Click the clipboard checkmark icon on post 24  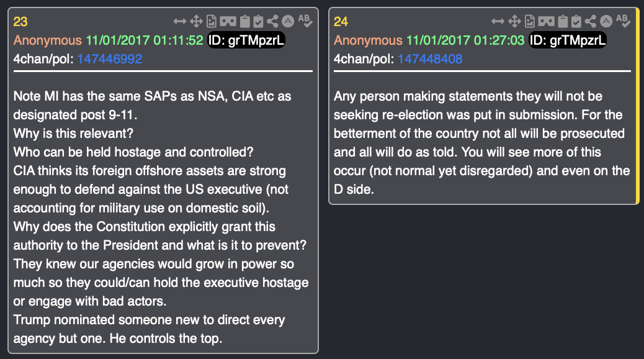(577, 21)
